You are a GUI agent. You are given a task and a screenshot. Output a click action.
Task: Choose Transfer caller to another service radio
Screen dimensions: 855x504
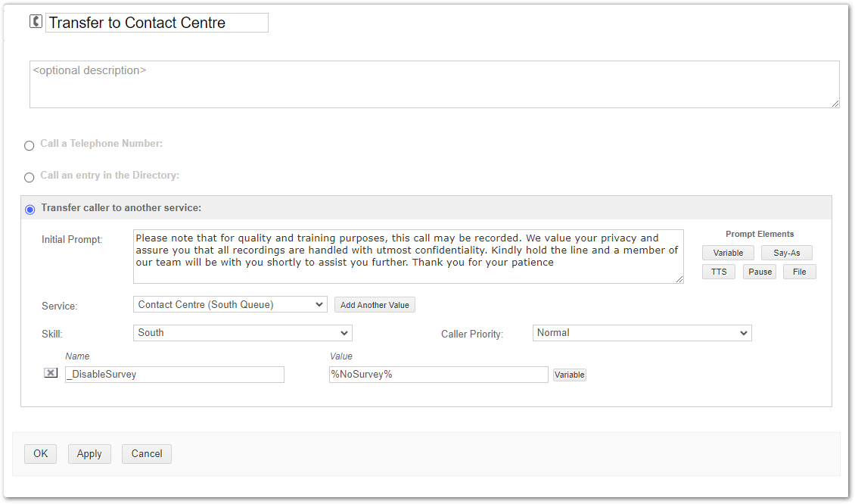coord(30,209)
